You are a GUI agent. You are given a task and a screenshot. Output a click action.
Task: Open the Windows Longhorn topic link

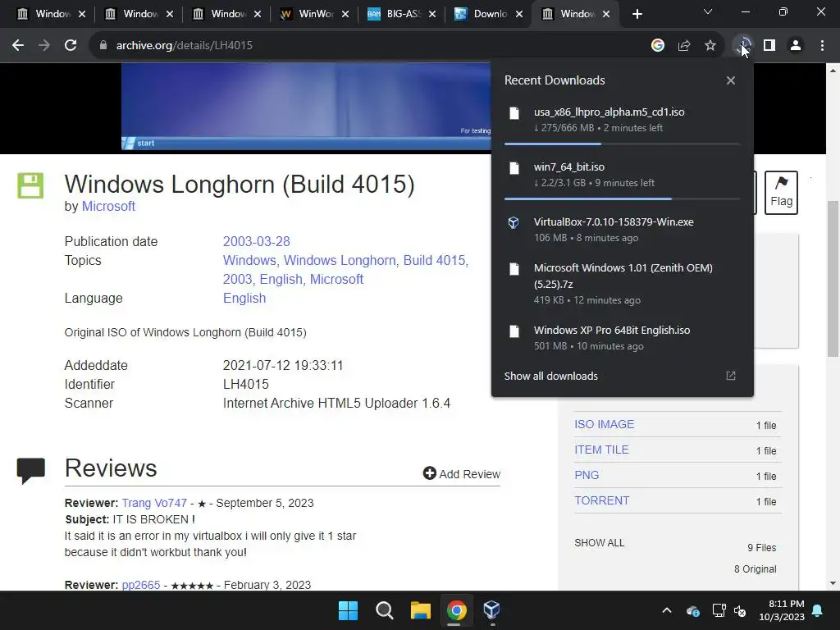point(340,260)
